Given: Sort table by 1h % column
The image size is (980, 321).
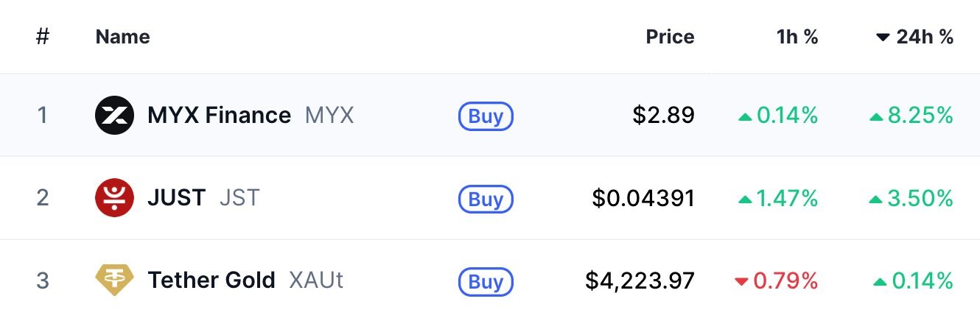Looking at the screenshot, I should [x=797, y=37].
